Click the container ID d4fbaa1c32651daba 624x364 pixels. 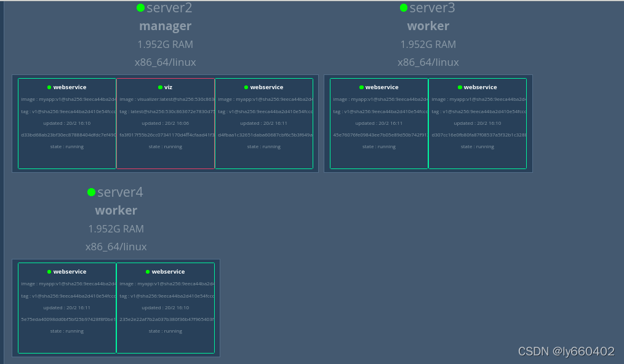point(265,135)
